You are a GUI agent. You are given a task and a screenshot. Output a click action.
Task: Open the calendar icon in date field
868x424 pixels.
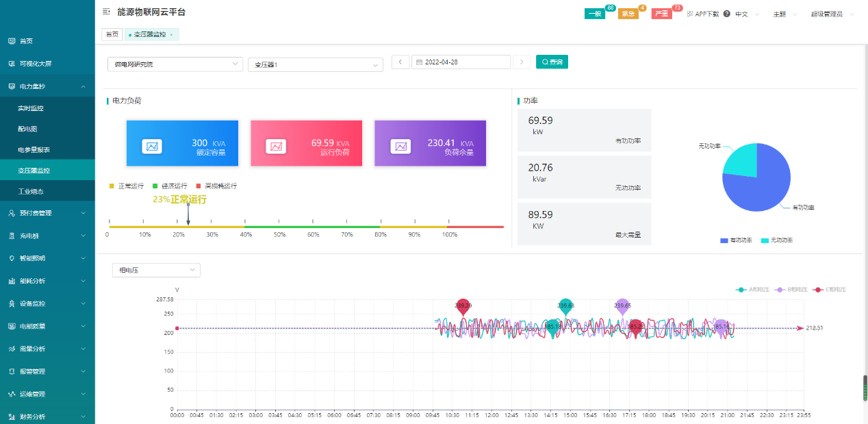coord(419,62)
